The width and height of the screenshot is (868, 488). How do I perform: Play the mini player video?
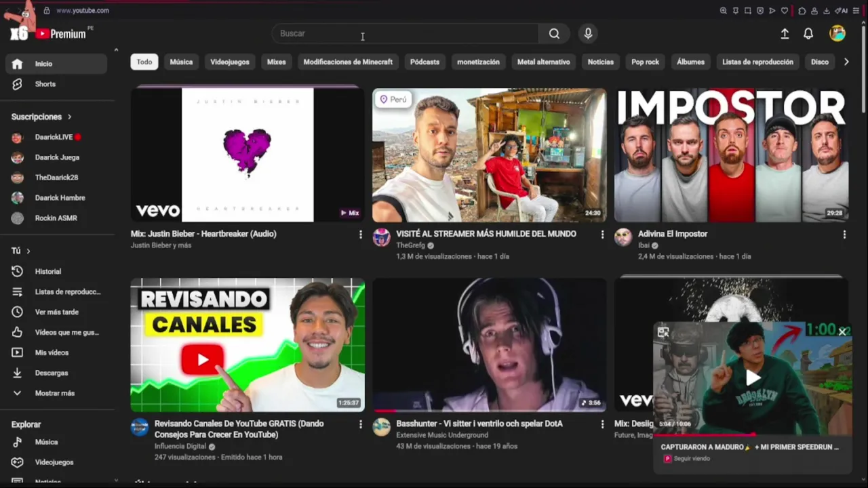pos(753,378)
